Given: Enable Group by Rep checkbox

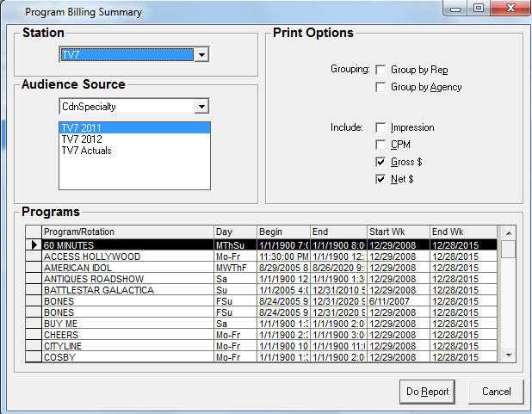Looking at the screenshot, I should tap(380, 70).
